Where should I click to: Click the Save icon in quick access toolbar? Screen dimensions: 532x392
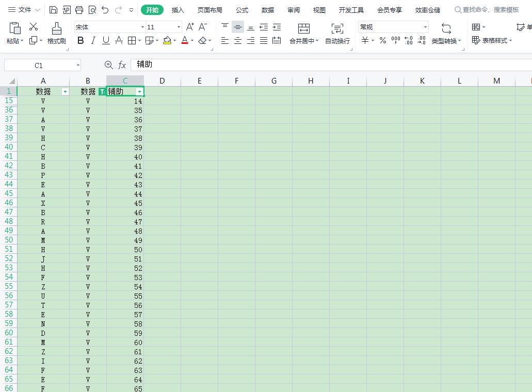[53, 10]
